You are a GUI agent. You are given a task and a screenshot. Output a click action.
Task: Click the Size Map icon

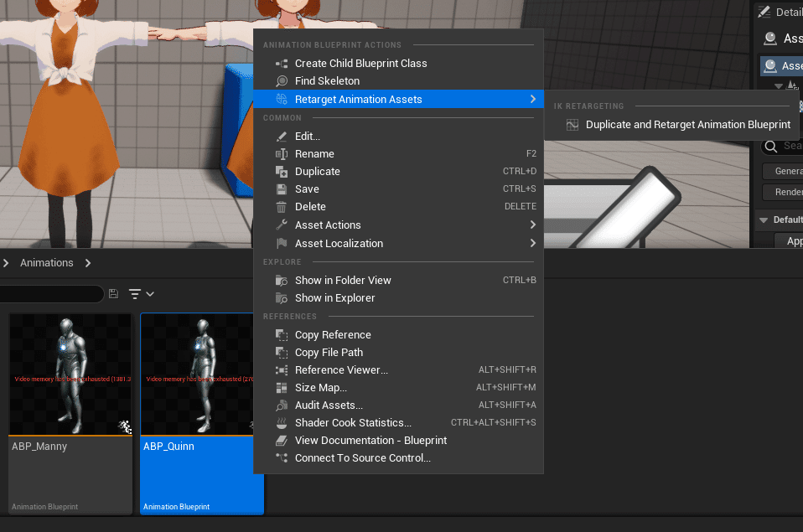(x=282, y=387)
